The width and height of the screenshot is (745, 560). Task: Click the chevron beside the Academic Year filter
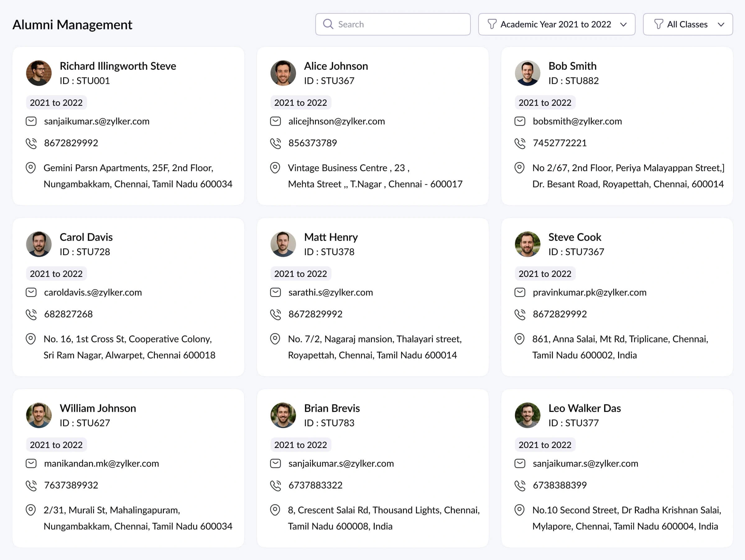click(623, 25)
